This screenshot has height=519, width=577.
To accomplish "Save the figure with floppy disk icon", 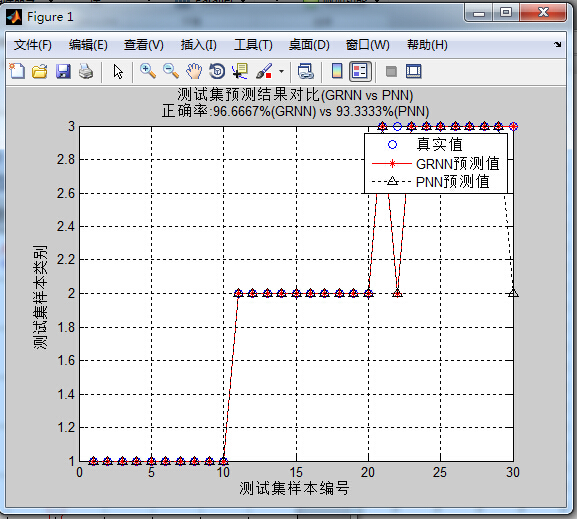I will (63, 71).
